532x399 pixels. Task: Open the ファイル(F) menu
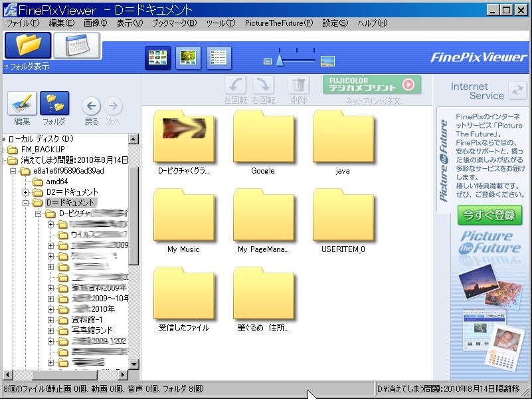(x=23, y=23)
